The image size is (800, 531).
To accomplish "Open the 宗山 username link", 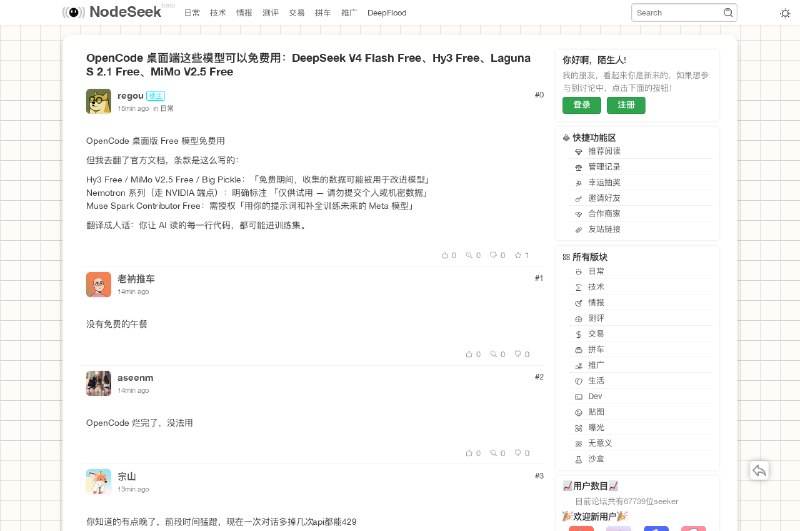I will [x=127, y=476].
